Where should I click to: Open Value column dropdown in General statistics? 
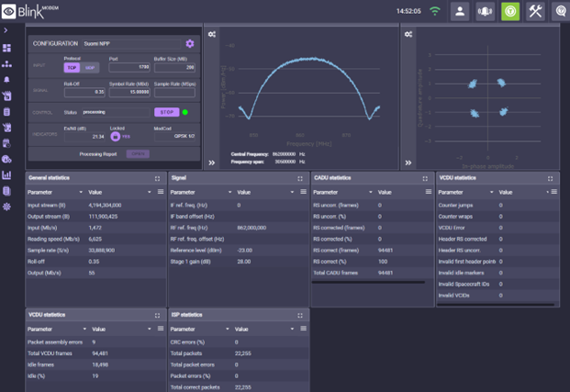click(150, 192)
